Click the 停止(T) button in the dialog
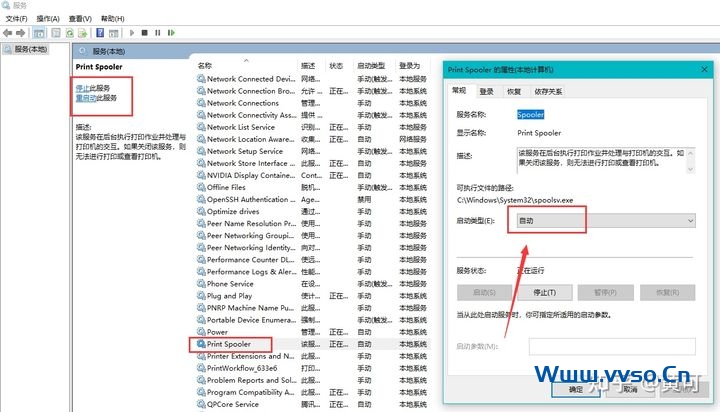This screenshot has height=412, width=720. pyautogui.click(x=545, y=292)
